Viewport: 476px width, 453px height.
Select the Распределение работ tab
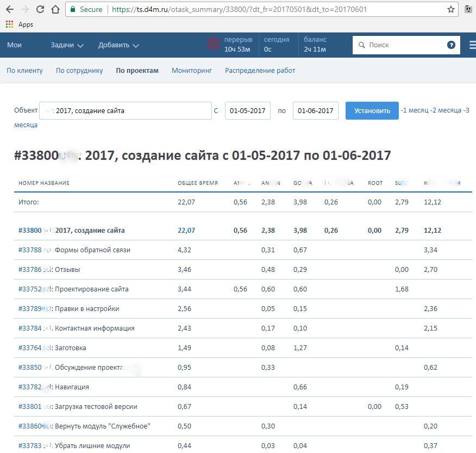pos(260,71)
